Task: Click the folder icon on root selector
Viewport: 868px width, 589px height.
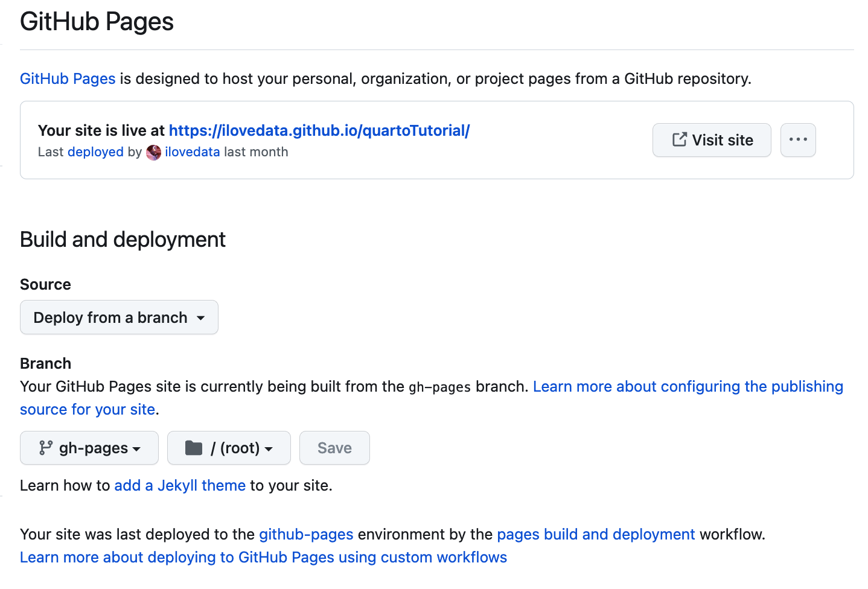Action: (194, 448)
